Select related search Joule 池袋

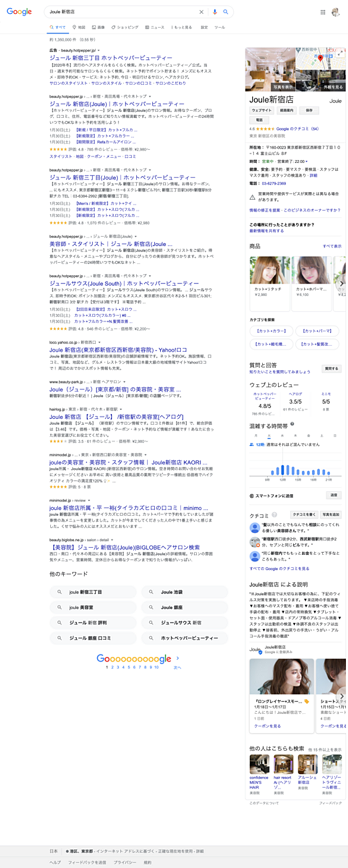[184, 592]
